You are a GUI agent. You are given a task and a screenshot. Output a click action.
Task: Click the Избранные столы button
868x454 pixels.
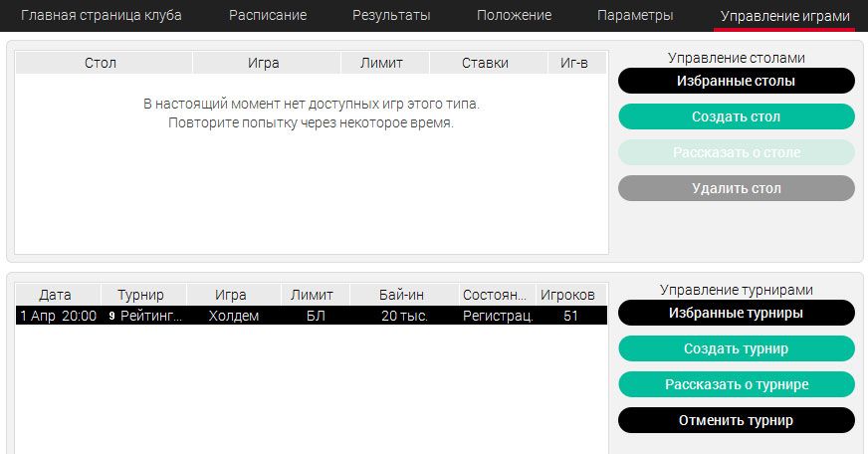point(737,81)
